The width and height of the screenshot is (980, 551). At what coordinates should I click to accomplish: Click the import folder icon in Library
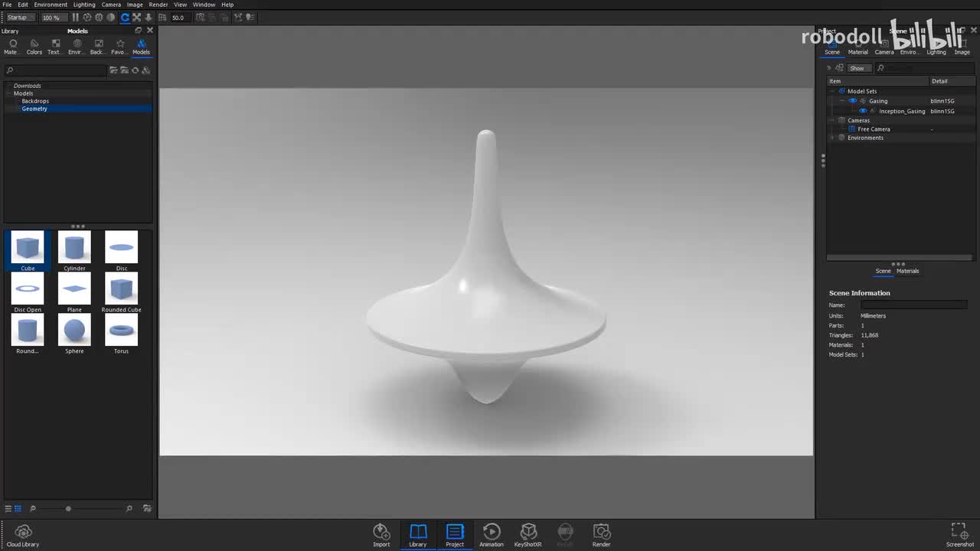124,70
